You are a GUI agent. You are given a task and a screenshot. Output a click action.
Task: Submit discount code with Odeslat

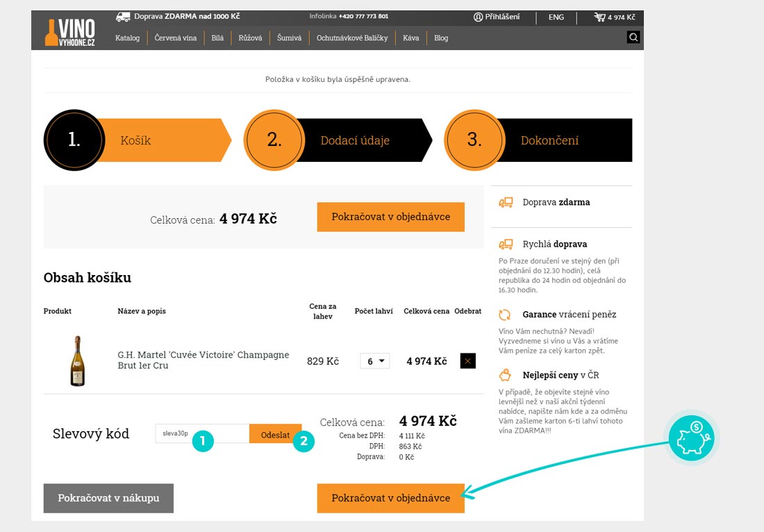click(275, 435)
